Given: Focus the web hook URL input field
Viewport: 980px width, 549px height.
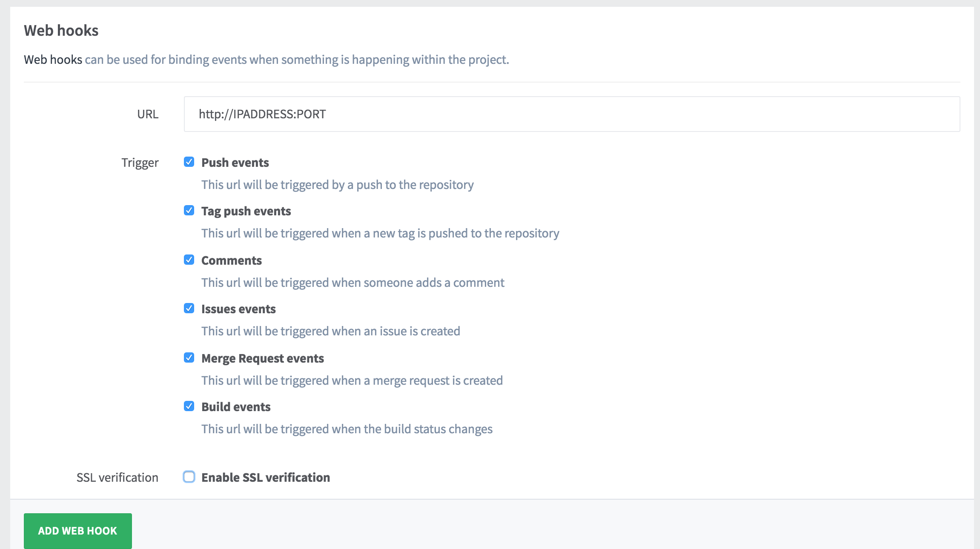Looking at the screenshot, I should (572, 114).
